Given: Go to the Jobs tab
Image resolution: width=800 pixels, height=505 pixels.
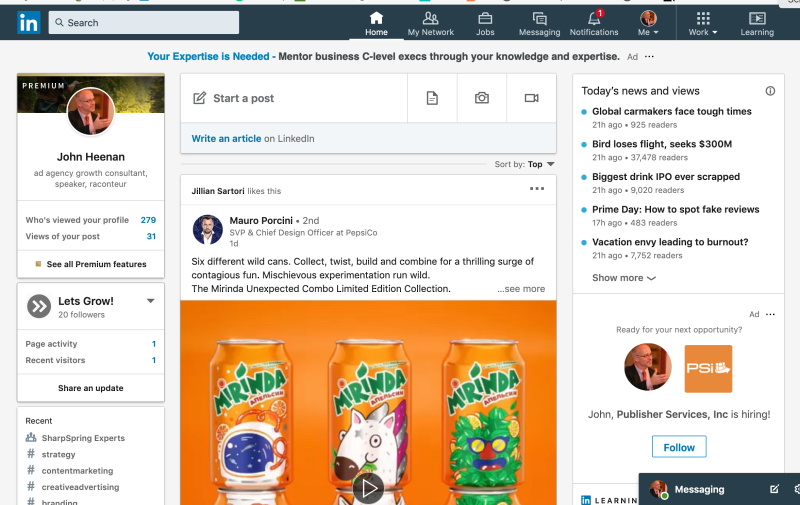Looking at the screenshot, I should (485, 24).
